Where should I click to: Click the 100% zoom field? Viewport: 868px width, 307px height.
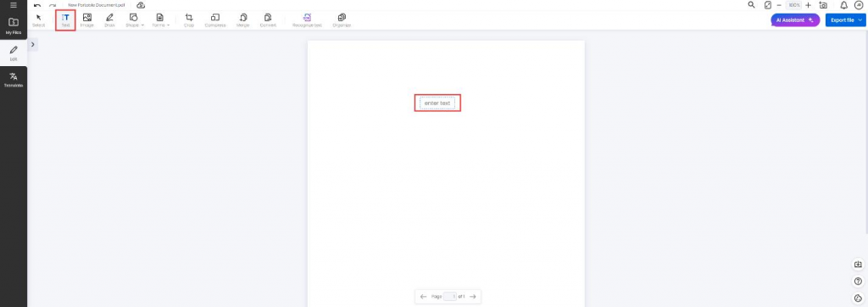click(794, 5)
